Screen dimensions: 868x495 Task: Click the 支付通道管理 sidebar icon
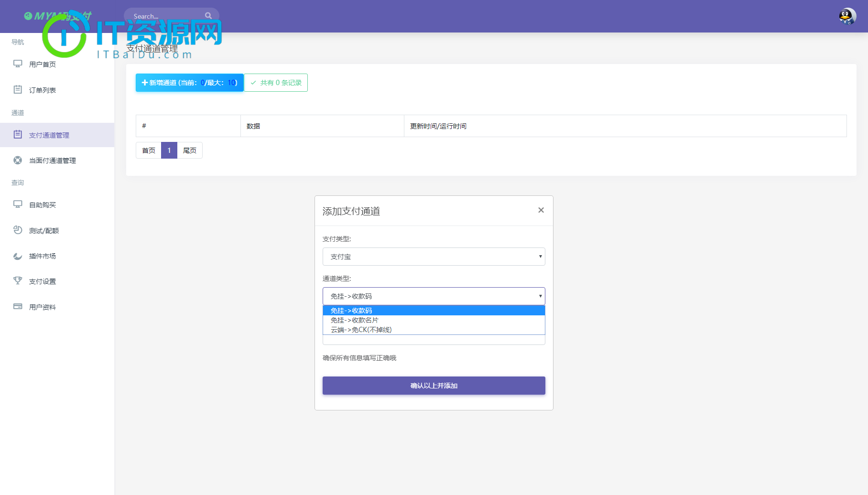[x=18, y=135]
